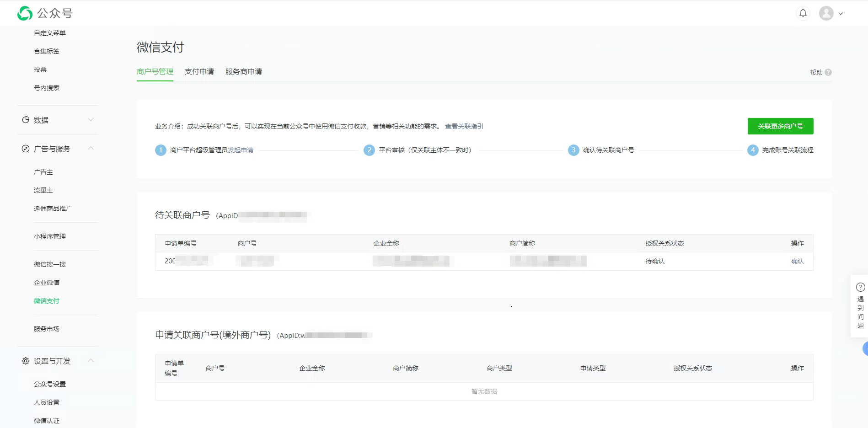Open the 遇到问题 floating help widget

point(860,305)
